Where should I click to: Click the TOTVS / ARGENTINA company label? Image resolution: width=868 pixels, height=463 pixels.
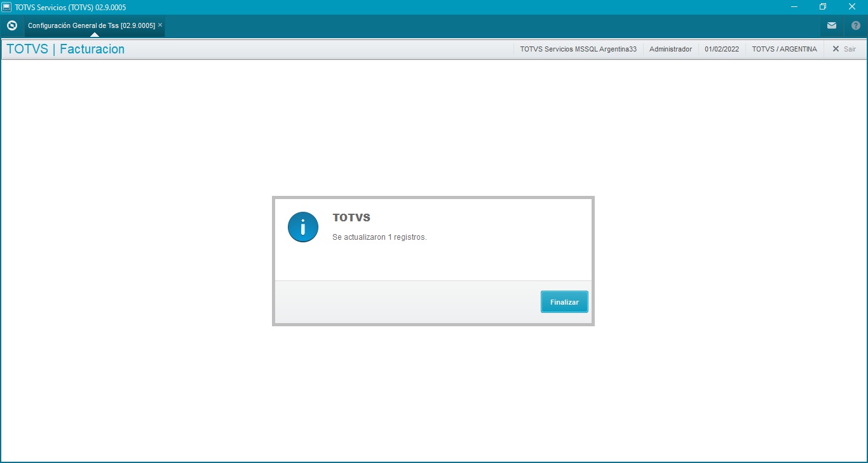point(784,49)
